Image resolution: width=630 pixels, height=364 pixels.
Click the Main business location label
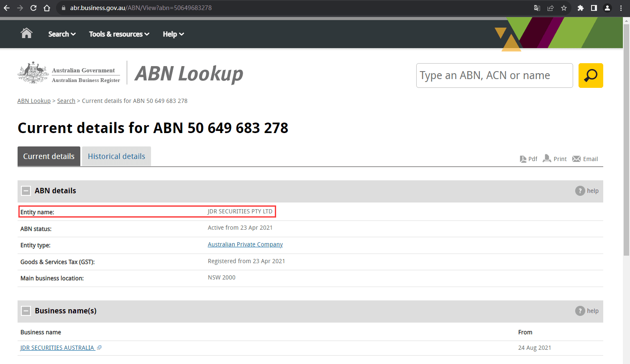52,278
